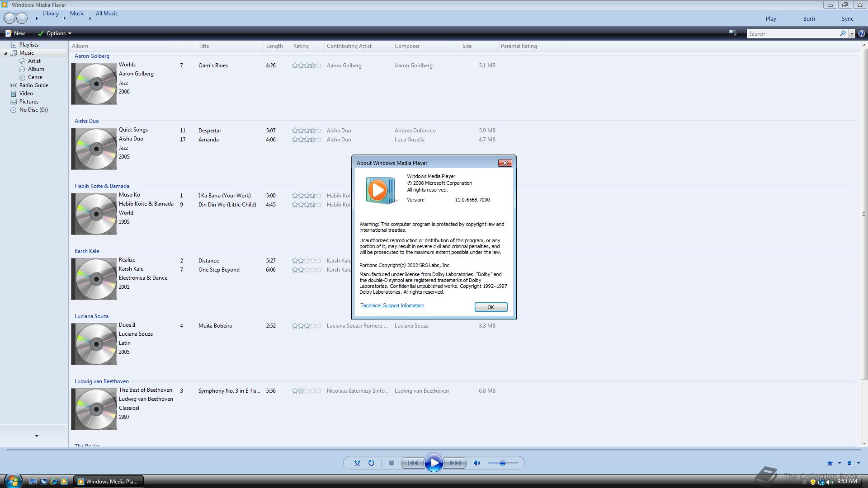Screen dimensions: 868x488
Task: Collapse the Music tree node triangle
Action: coord(5,53)
